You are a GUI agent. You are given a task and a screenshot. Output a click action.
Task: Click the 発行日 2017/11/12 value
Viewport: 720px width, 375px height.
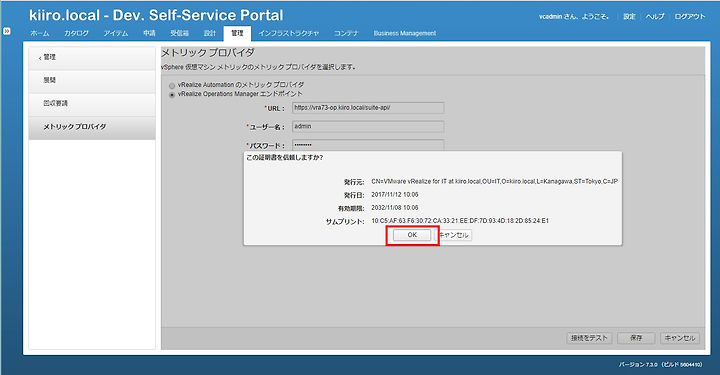pyautogui.click(x=394, y=195)
